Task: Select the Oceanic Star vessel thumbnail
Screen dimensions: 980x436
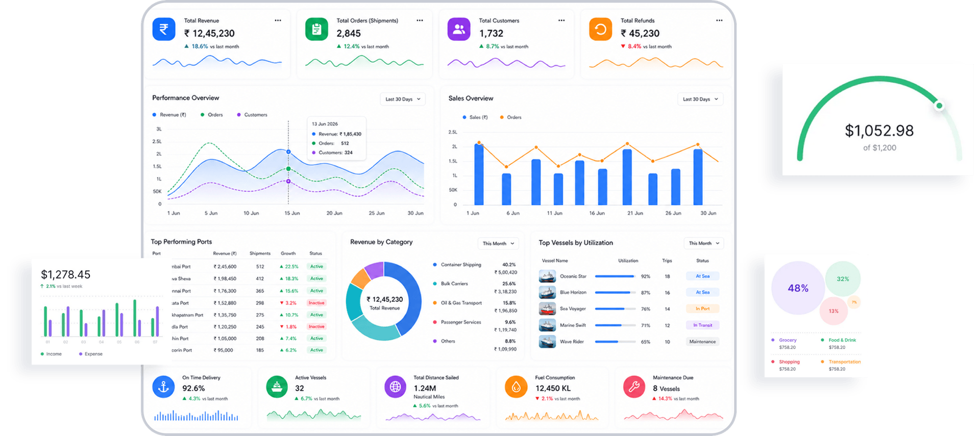Action: coord(547,276)
